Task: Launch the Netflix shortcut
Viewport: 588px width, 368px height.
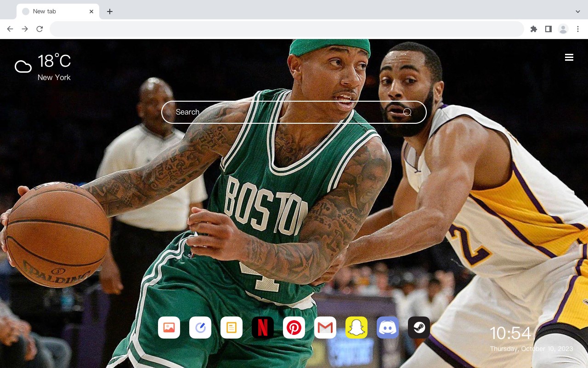Action: (x=263, y=328)
